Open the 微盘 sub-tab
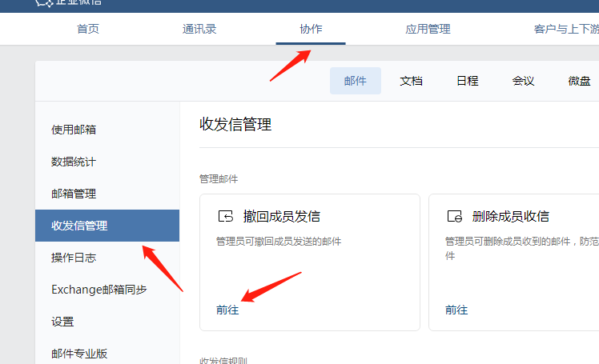This screenshot has width=599, height=364. 580,81
